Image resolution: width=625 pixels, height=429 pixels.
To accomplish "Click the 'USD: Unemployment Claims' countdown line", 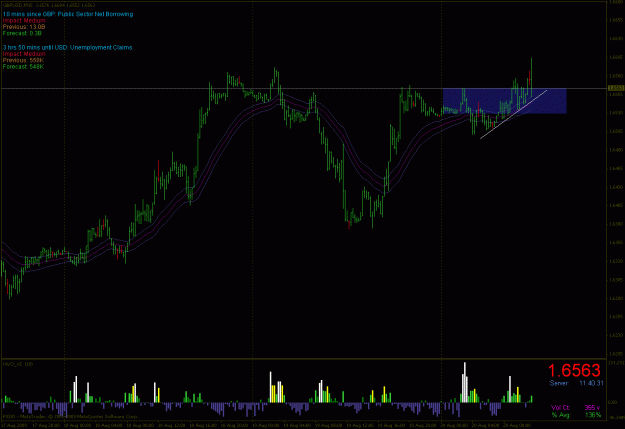I will pyautogui.click(x=67, y=47).
